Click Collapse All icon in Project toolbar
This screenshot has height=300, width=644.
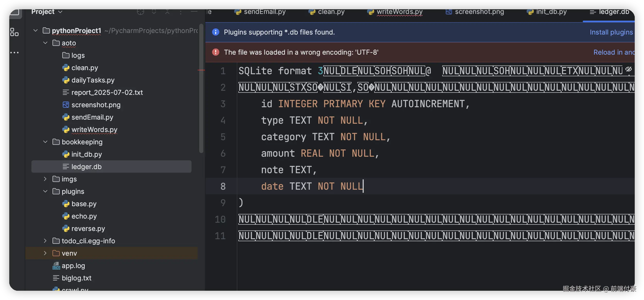click(x=167, y=12)
